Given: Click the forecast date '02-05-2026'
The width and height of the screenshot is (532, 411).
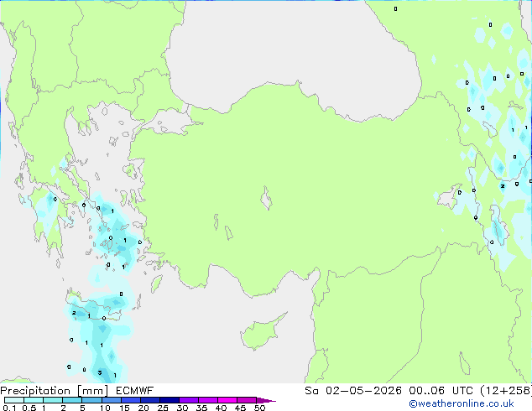Looking at the screenshot, I should (363, 391).
